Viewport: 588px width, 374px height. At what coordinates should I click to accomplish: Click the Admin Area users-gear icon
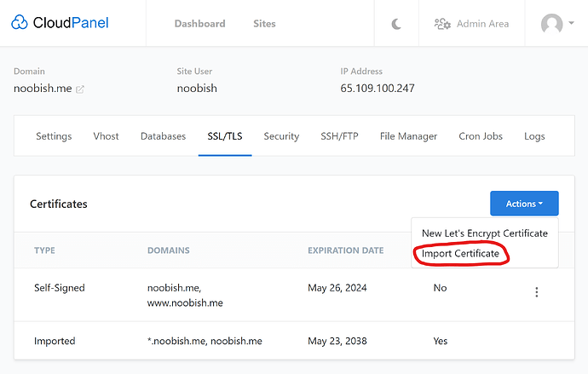coord(442,24)
